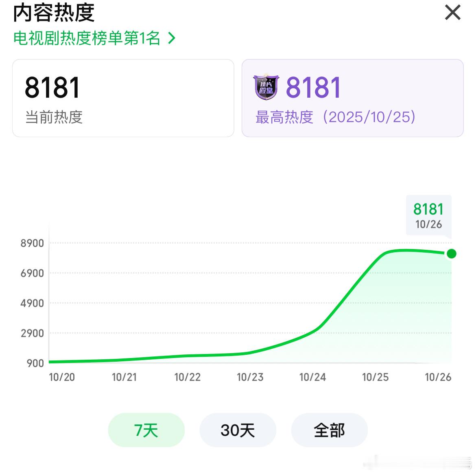Click the 4900 y-axis value
Viewport: 476px width, 474px height.
(x=32, y=304)
